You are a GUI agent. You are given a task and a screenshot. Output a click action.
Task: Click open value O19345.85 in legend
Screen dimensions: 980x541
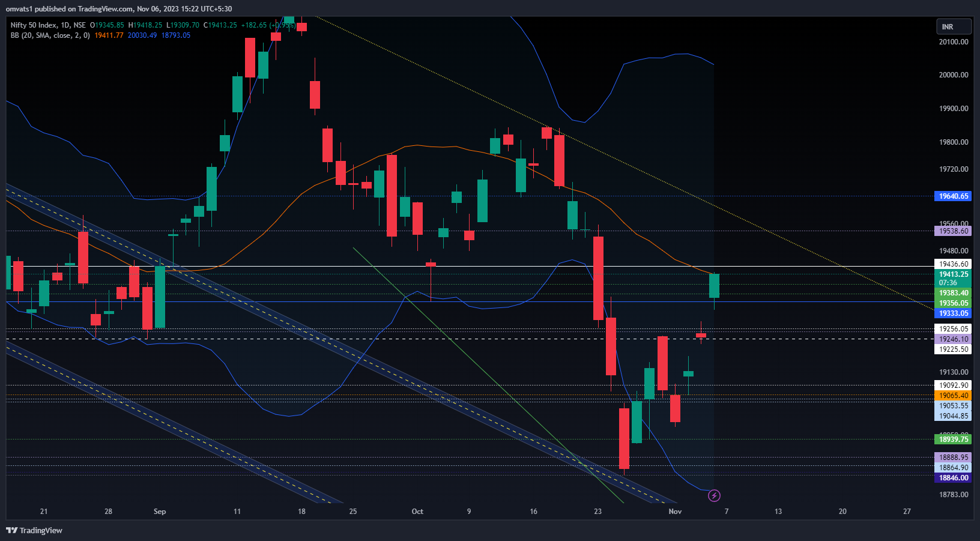(107, 25)
